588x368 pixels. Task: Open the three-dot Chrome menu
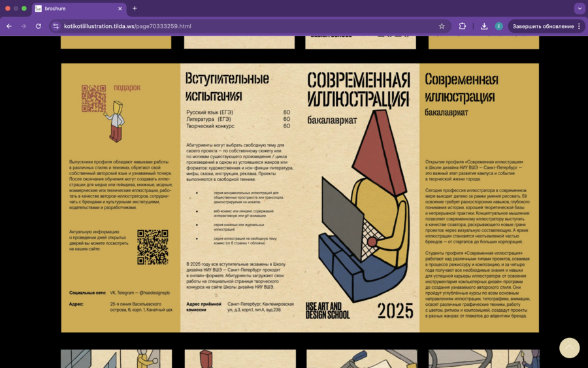pyautogui.click(x=580, y=26)
